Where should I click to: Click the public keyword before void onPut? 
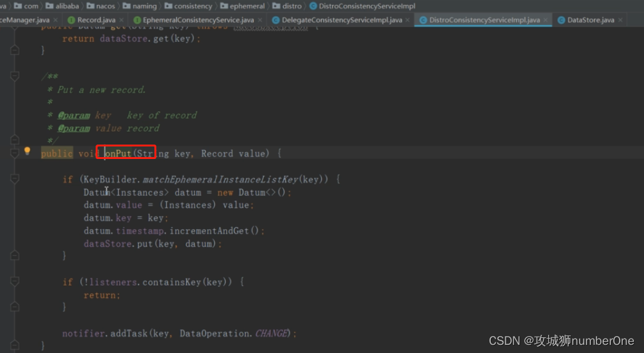(57, 153)
